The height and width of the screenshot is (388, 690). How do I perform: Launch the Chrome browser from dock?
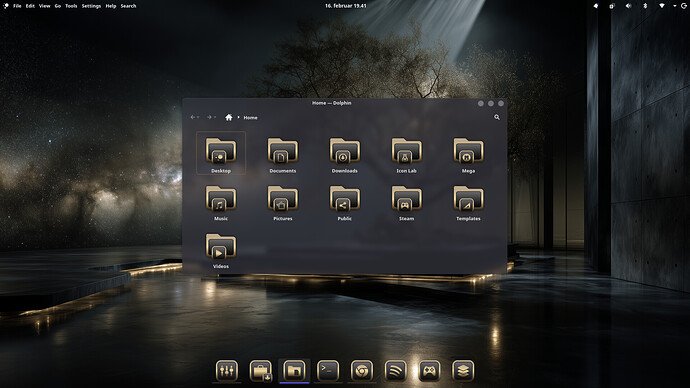pos(362,371)
